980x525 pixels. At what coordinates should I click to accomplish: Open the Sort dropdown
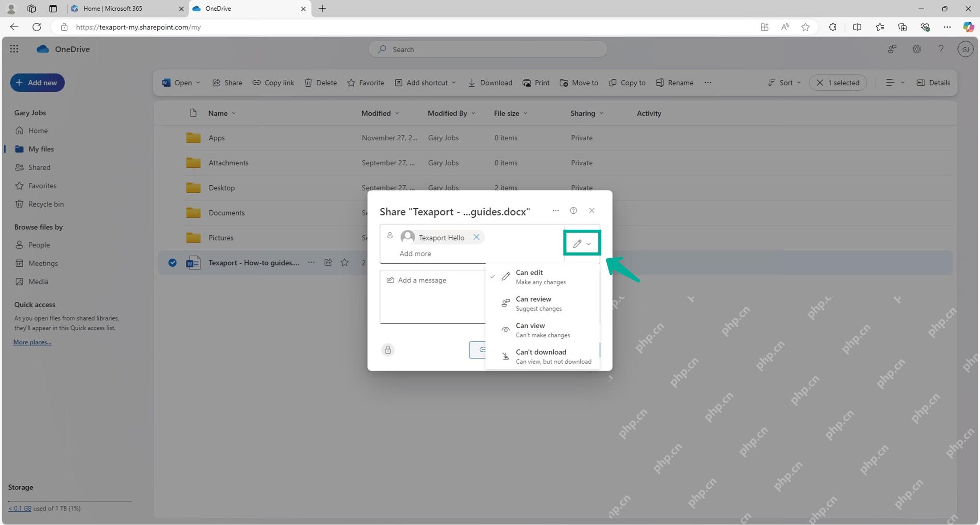[x=784, y=82]
